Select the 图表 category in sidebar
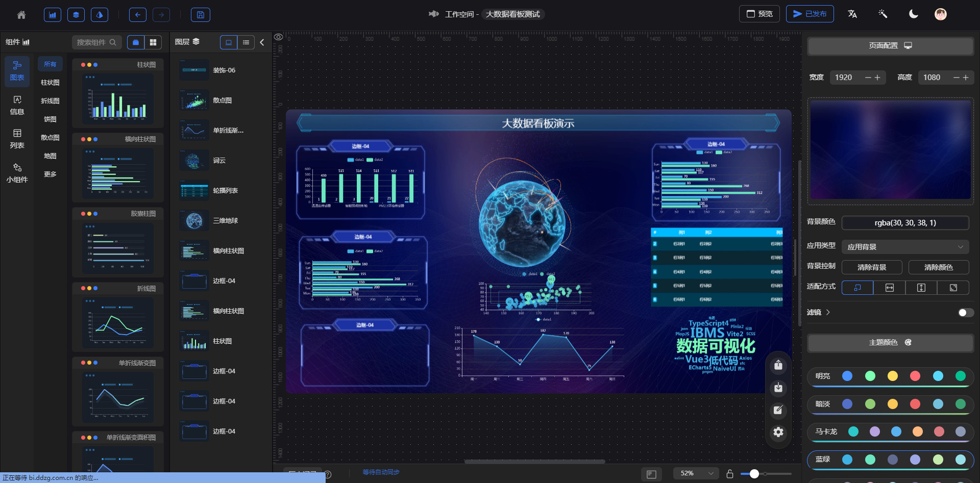Screen dimensions: 980x483 [x=17, y=71]
